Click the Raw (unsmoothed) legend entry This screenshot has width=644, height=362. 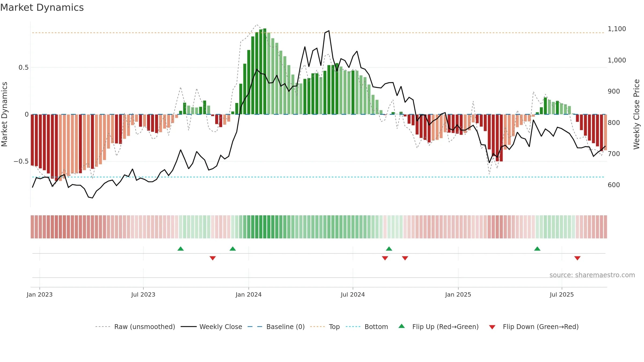(x=135, y=327)
